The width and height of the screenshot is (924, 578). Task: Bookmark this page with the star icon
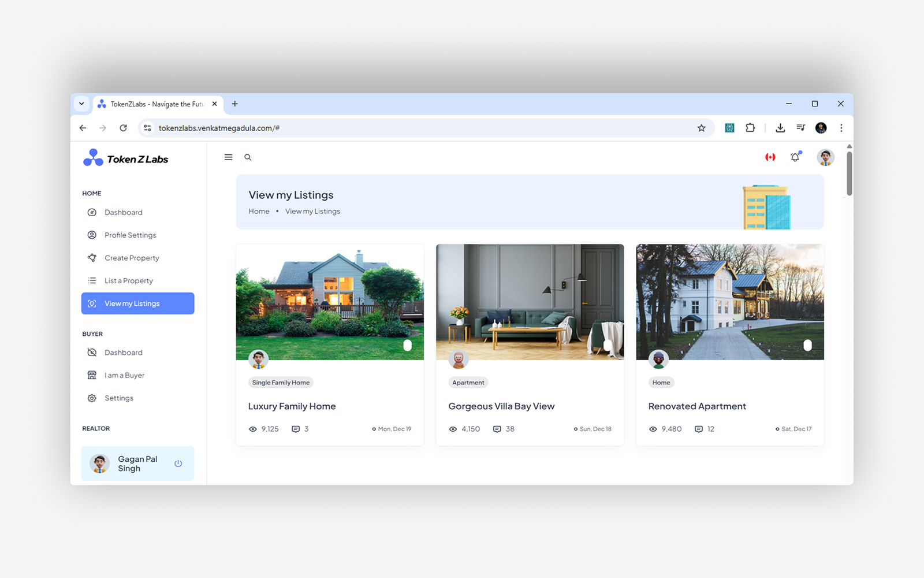(701, 128)
